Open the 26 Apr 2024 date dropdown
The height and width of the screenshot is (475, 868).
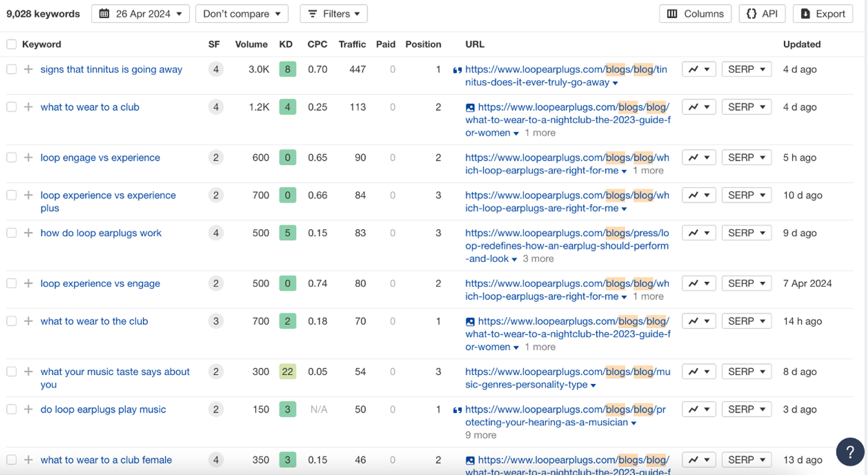pos(140,14)
